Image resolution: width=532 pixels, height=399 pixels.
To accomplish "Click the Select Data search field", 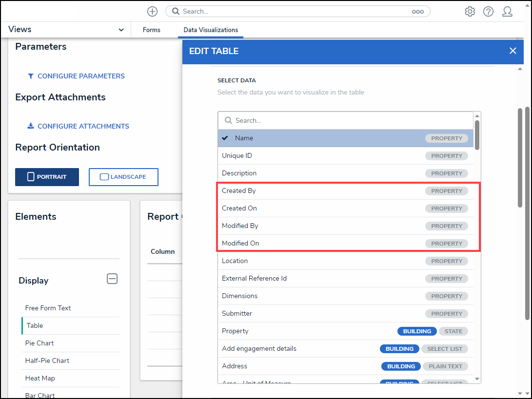I will coord(349,120).
